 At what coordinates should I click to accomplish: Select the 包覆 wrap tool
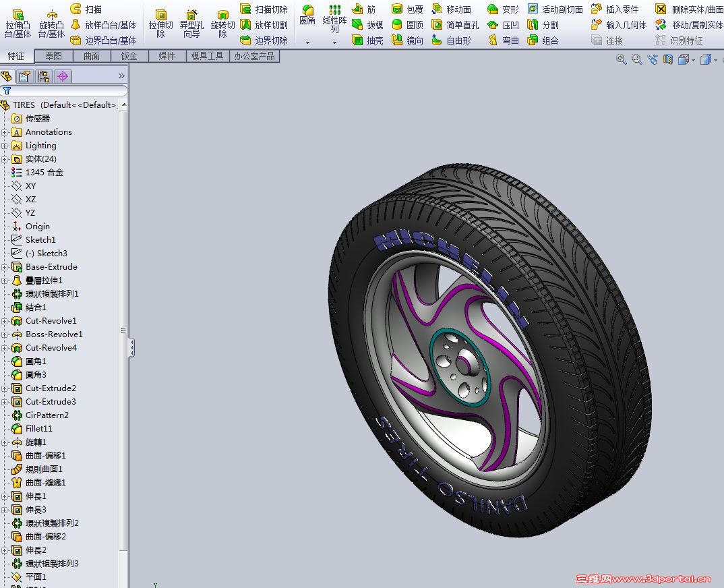[x=407, y=9]
